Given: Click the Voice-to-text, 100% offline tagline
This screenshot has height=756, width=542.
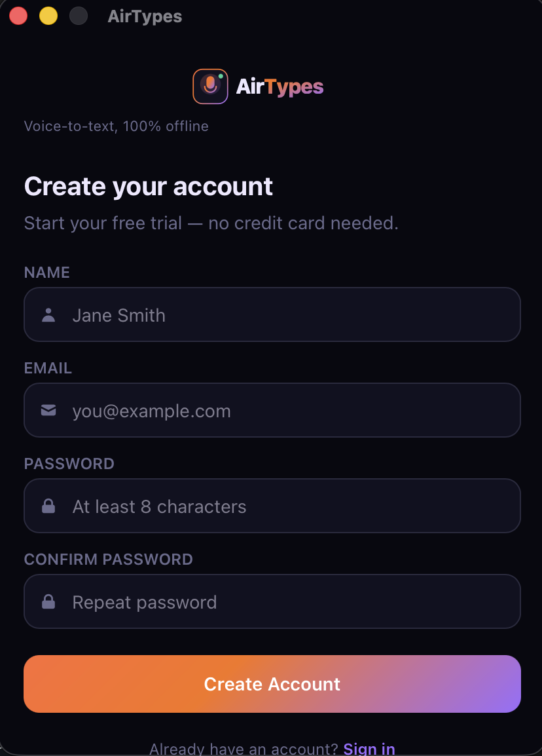Looking at the screenshot, I should tap(116, 126).
